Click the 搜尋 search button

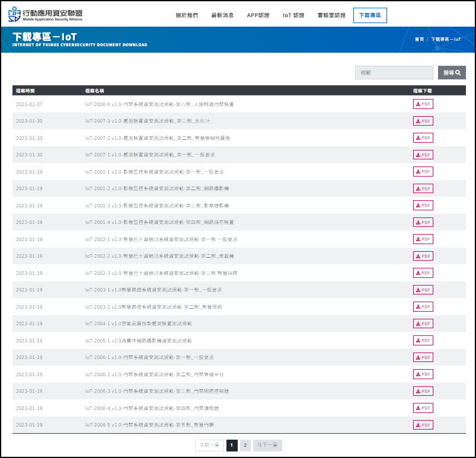point(452,72)
